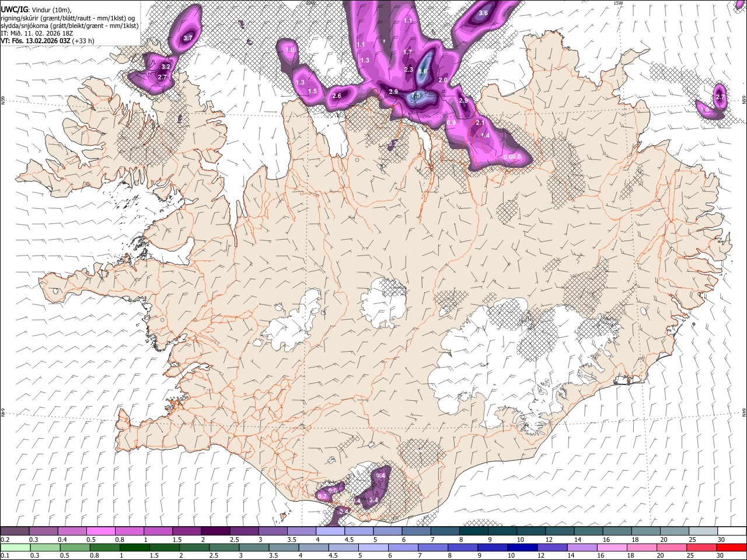This screenshot has width=747, height=560.
Task: Pick the white 30 swatch in top legend
Action: 732,531
